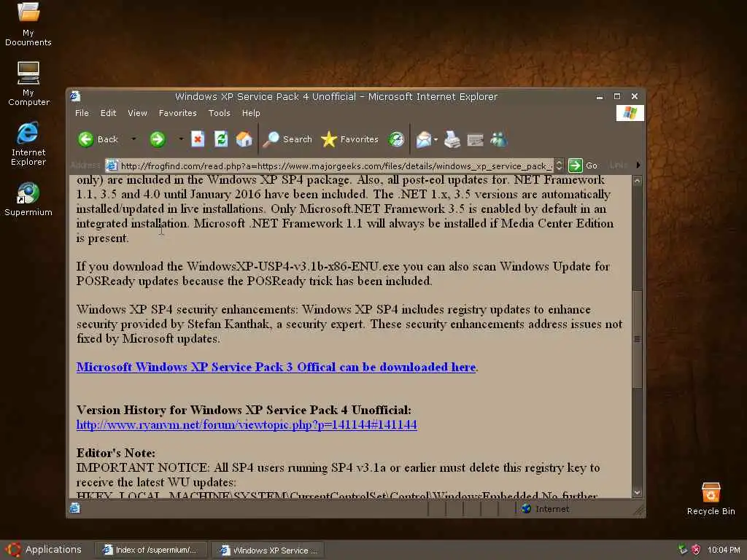
Task: Click the Internet zone in status bar
Action: [x=545, y=508]
